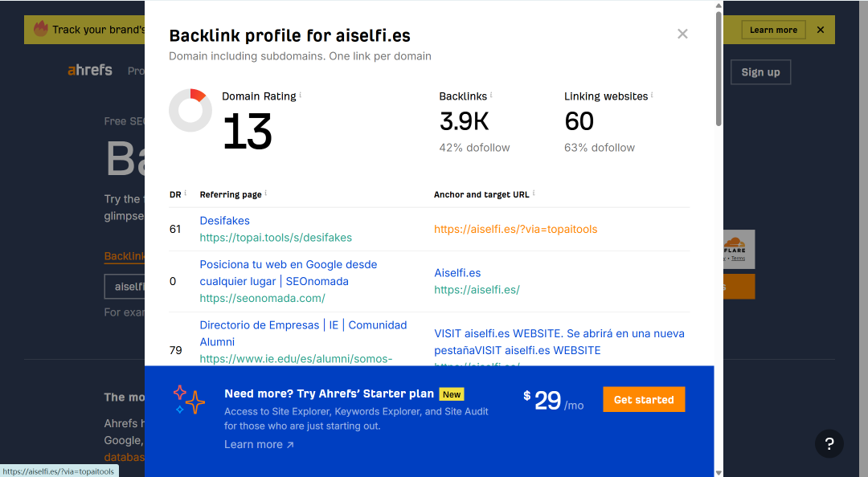This screenshot has height=477, width=868.
Task: Open the help question mark button
Action: point(829,443)
